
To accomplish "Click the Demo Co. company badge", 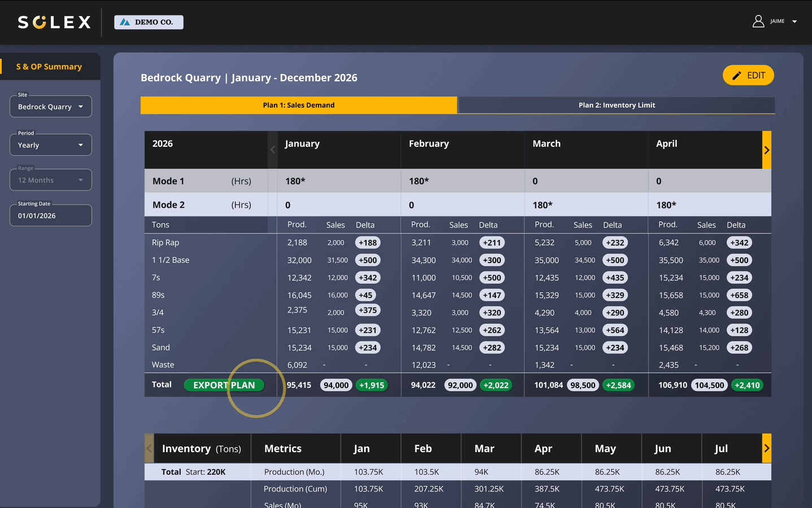I will 149,22.
